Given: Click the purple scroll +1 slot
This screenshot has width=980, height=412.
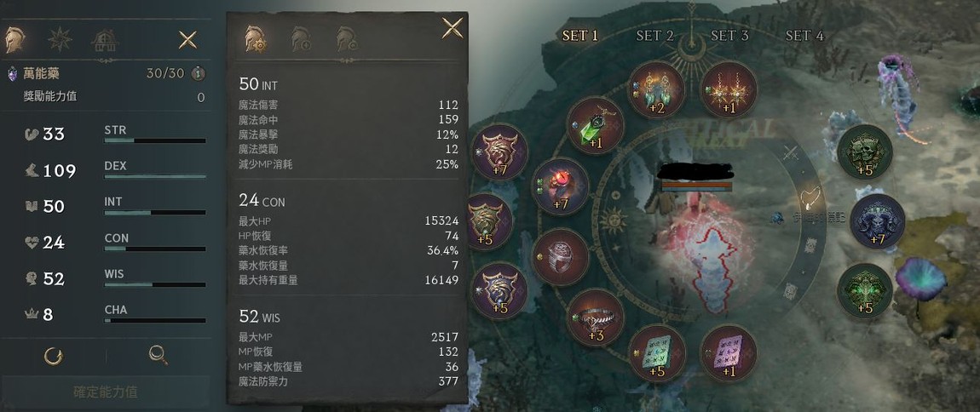Looking at the screenshot, I should [x=728, y=352].
